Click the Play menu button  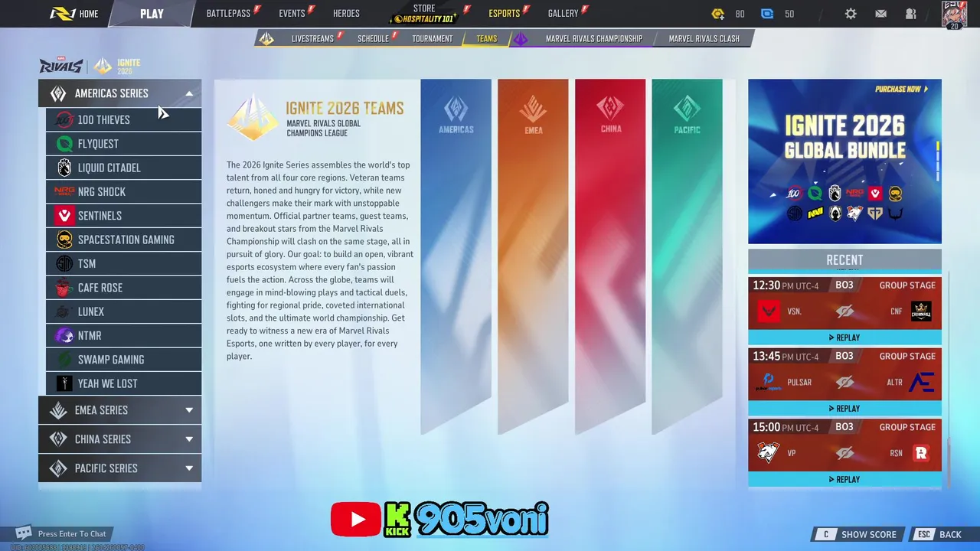(152, 14)
